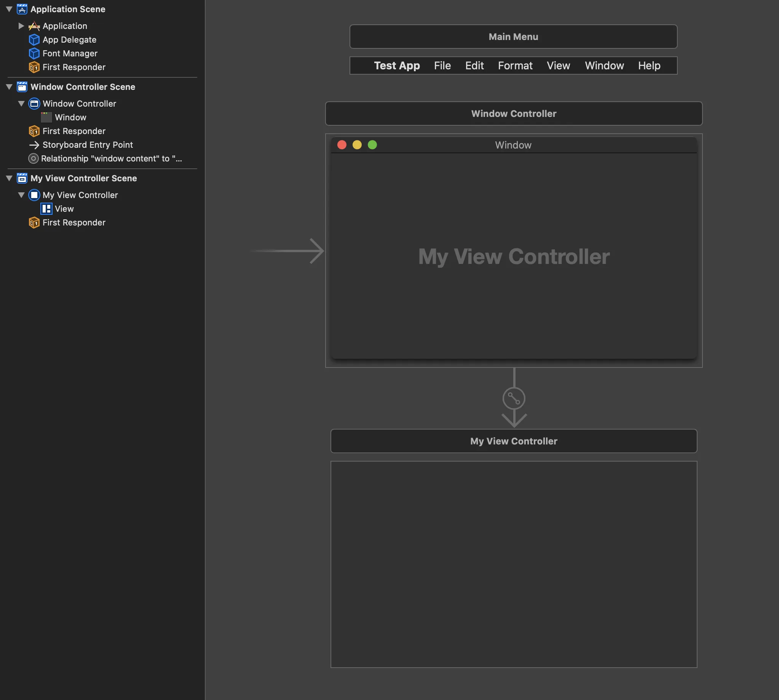Viewport: 779px width, 700px height.
Task: Select the View icon in outline
Action: click(46, 209)
